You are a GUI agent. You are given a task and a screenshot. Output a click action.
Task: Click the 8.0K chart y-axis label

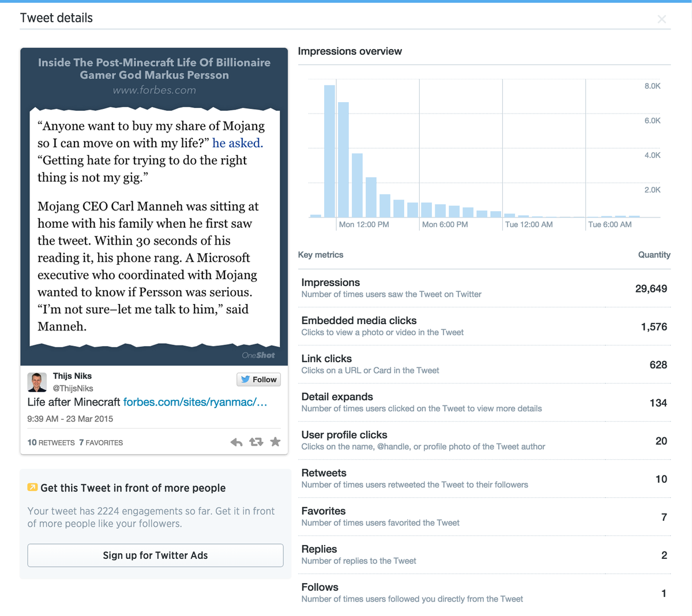point(653,86)
